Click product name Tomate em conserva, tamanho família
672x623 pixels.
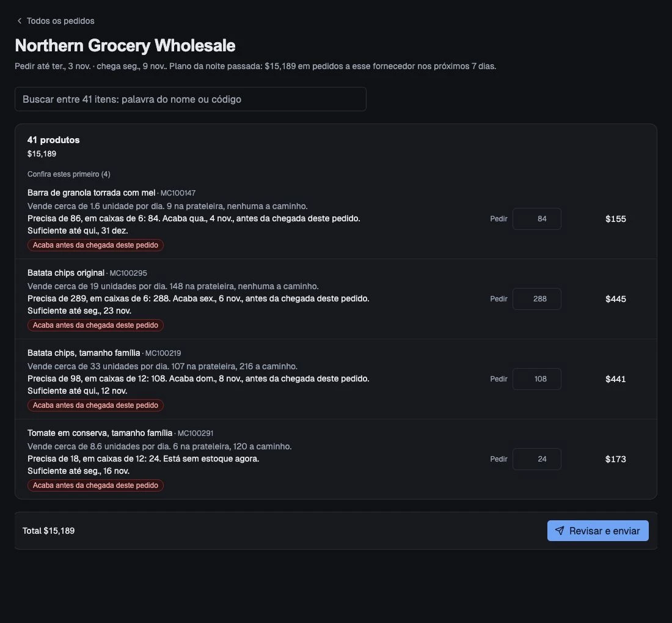[100, 433]
